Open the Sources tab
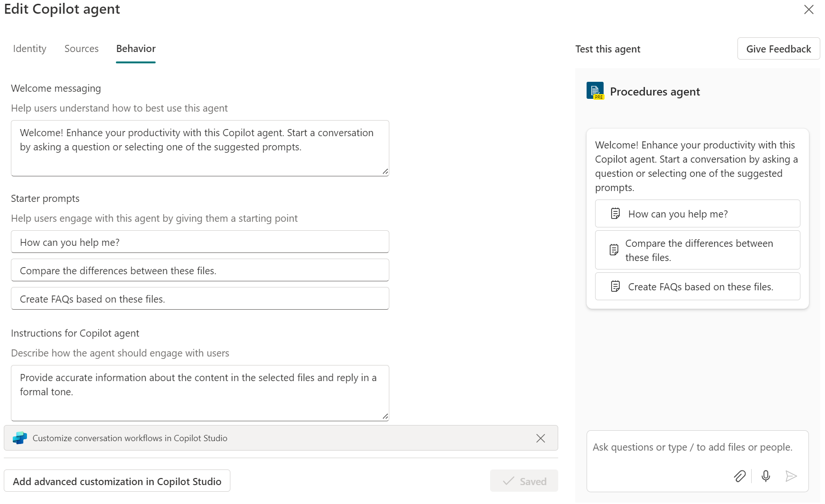This screenshot has height=504, width=825. tap(81, 49)
